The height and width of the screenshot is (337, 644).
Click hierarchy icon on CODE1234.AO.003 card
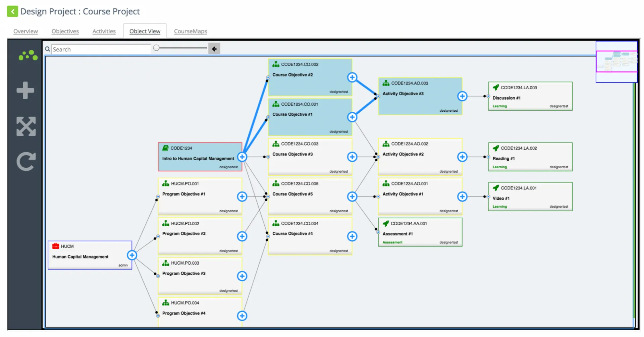[386, 83]
